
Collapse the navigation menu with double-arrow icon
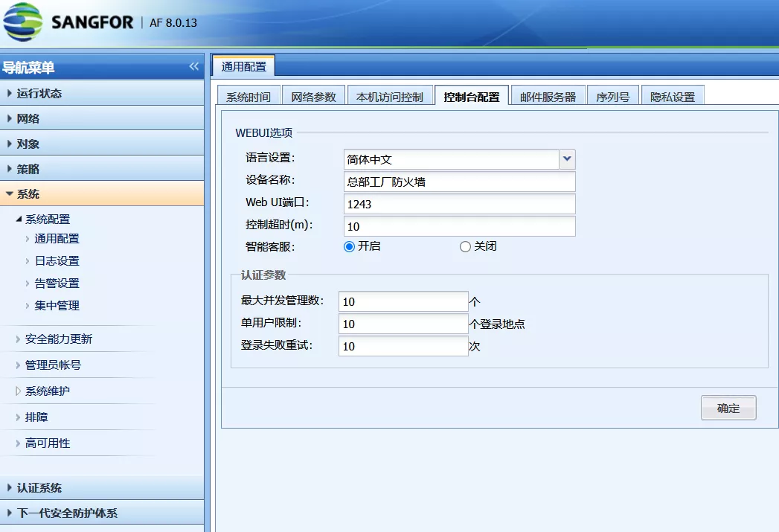click(194, 67)
